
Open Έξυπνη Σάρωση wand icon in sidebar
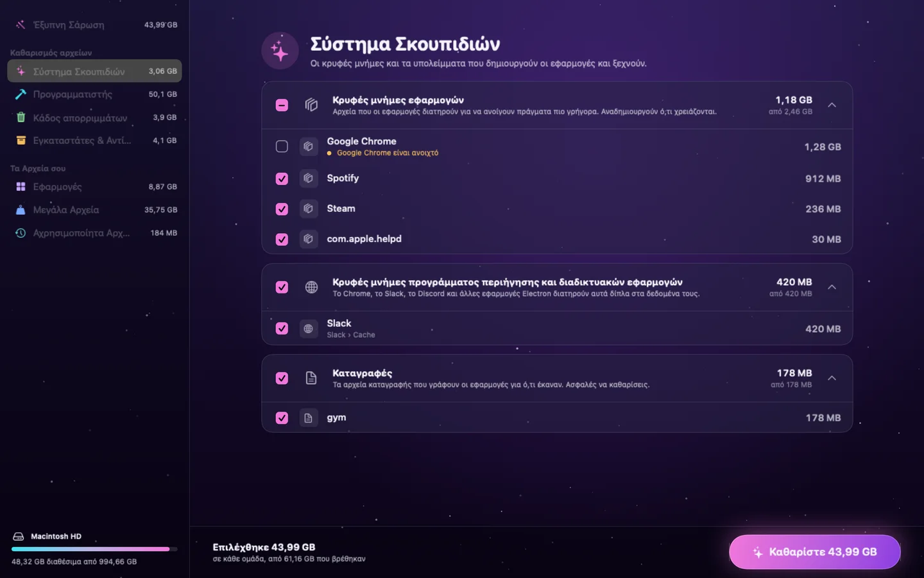pyautogui.click(x=21, y=25)
